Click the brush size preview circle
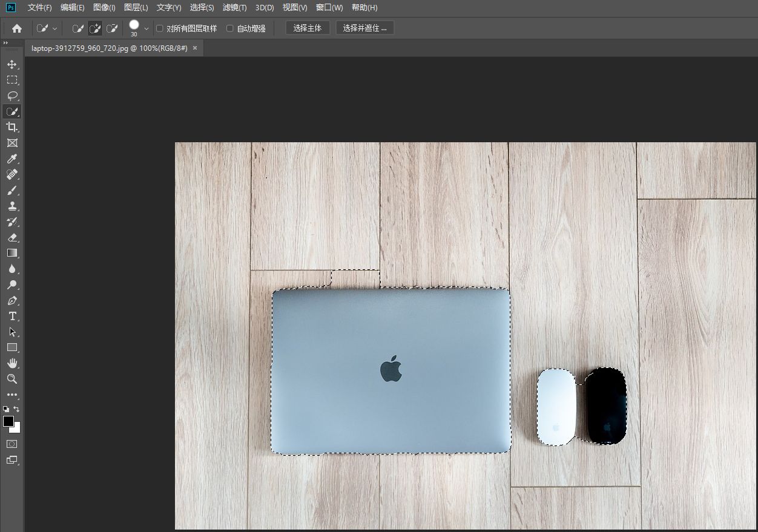The image size is (758, 532). tap(134, 25)
